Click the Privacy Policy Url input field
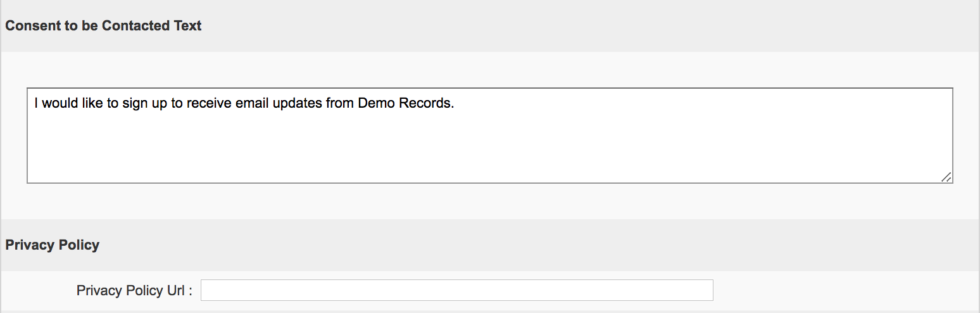 [456, 290]
